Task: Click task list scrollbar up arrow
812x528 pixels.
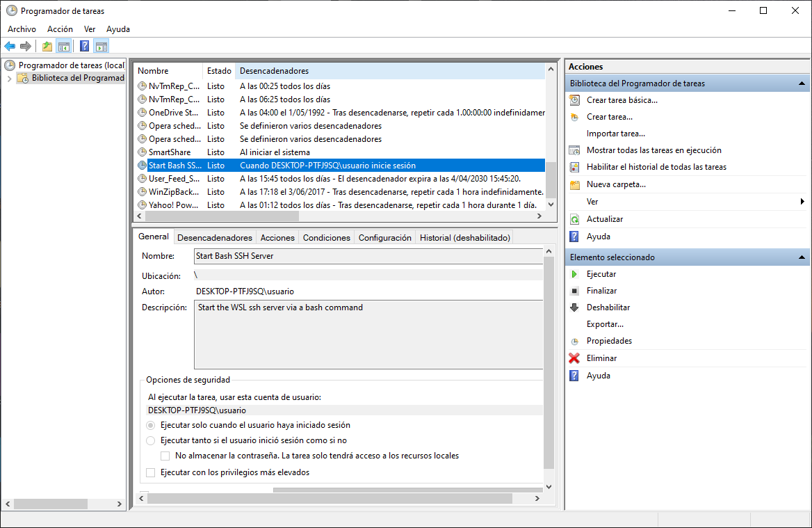Action: [x=551, y=70]
